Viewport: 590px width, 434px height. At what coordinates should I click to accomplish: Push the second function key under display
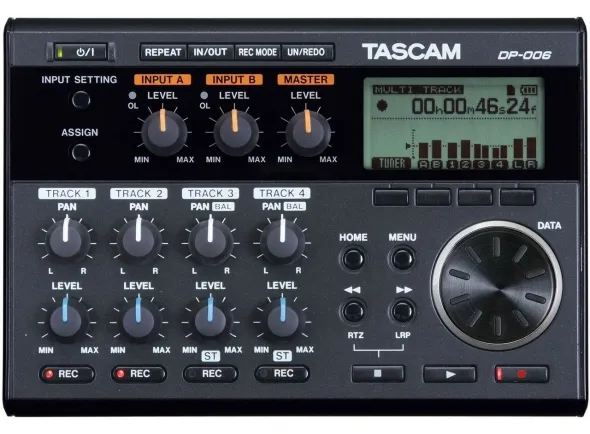click(x=433, y=197)
